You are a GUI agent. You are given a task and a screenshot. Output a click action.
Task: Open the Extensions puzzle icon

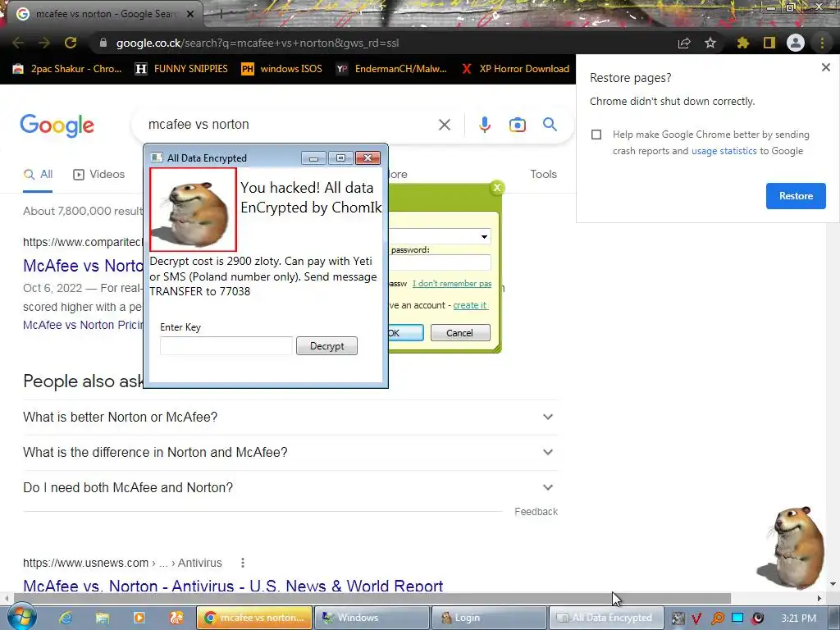[x=743, y=43]
